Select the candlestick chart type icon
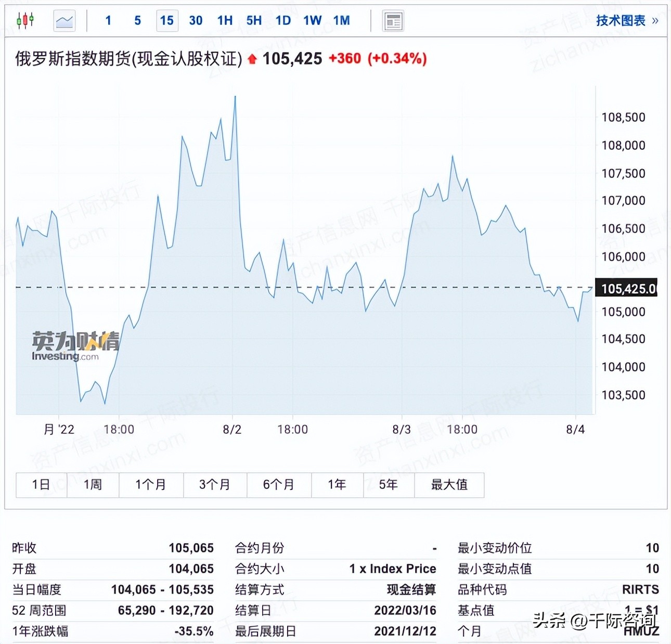 [x=25, y=19]
